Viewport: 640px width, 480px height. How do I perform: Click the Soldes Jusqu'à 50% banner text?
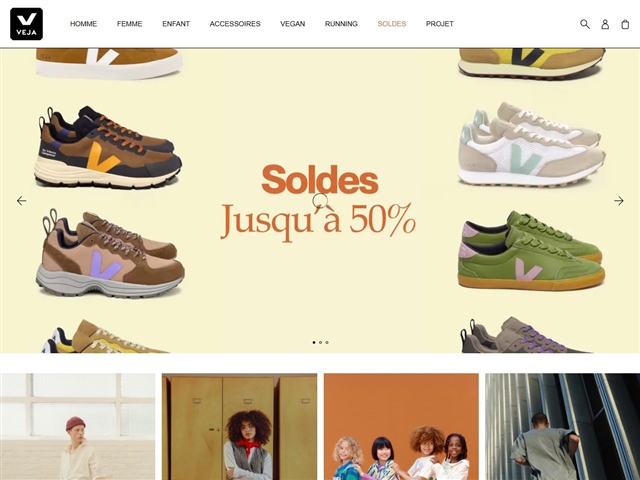pyautogui.click(x=318, y=202)
